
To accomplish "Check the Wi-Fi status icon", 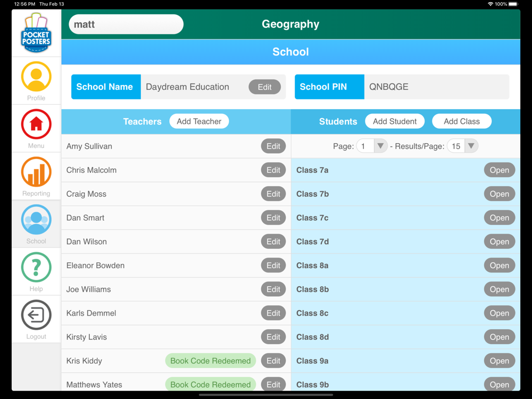I will [491, 4].
